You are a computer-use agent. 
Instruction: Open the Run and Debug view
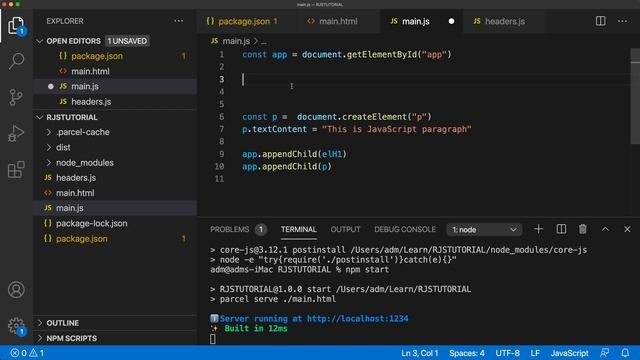[16, 133]
